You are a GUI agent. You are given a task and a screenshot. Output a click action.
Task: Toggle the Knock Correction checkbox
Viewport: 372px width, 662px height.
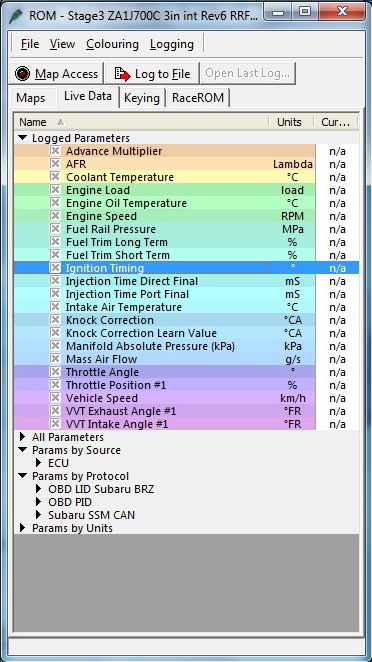pyautogui.click(x=55, y=320)
